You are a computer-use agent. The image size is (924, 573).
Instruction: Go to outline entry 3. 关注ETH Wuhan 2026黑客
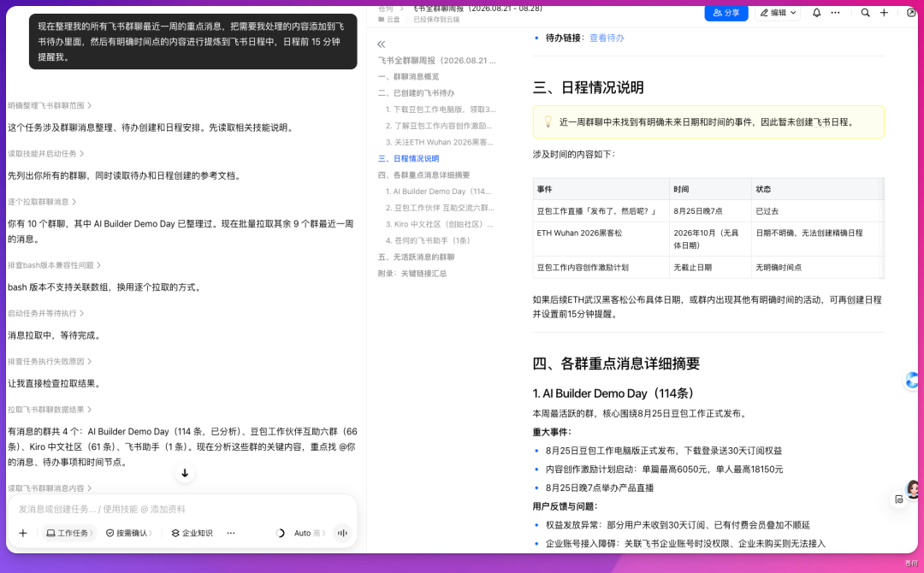439,142
